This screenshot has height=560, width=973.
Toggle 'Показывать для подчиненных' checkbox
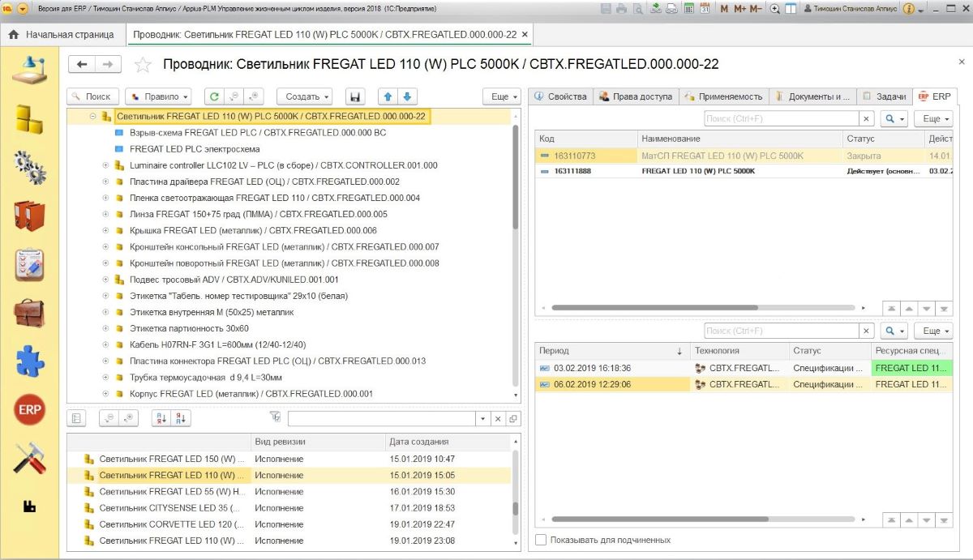click(542, 540)
